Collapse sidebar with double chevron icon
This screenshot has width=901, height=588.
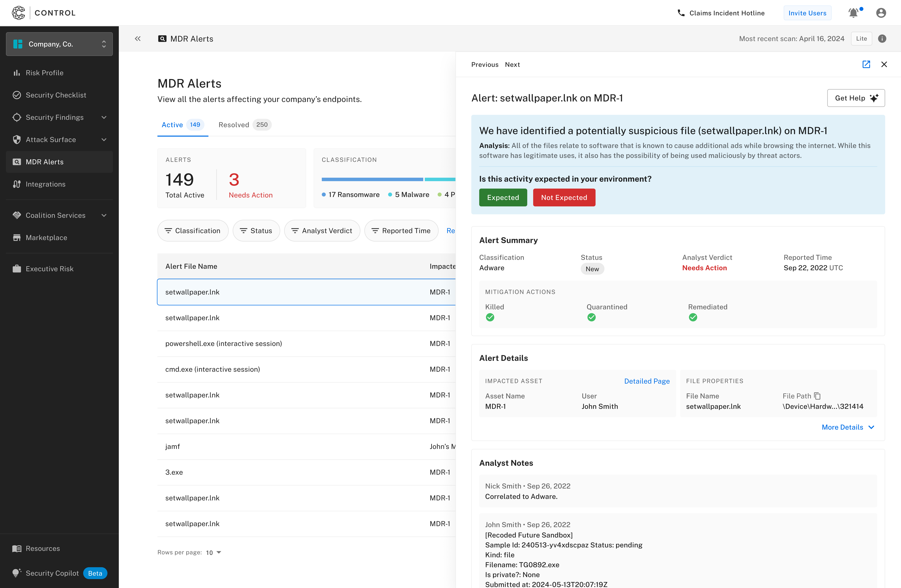point(138,39)
